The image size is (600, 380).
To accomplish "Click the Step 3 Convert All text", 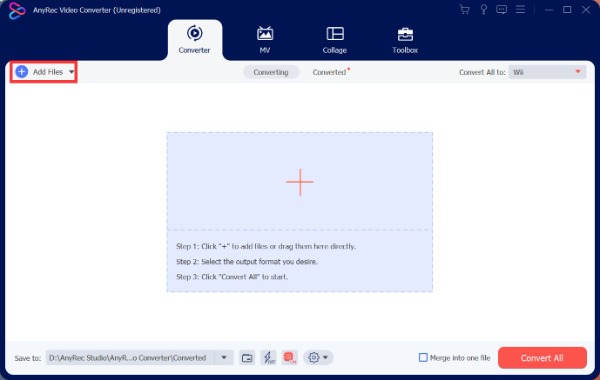I will tap(232, 277).
